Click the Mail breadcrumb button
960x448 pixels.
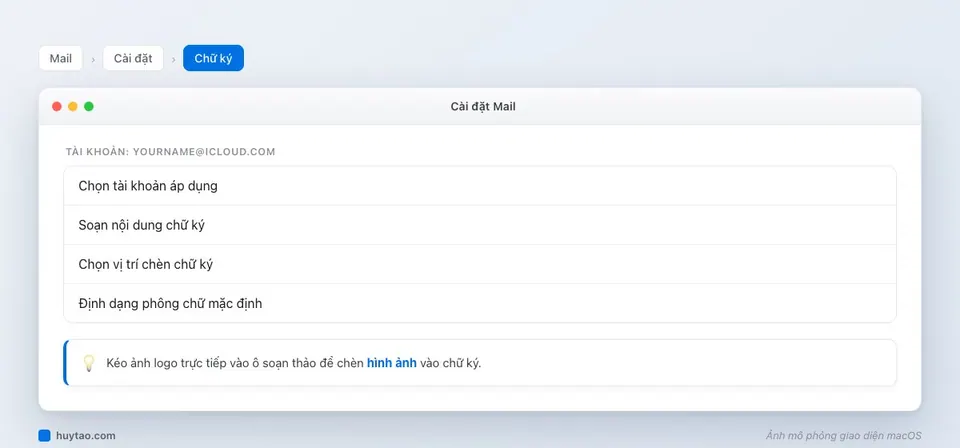click(x=61, y=58)
